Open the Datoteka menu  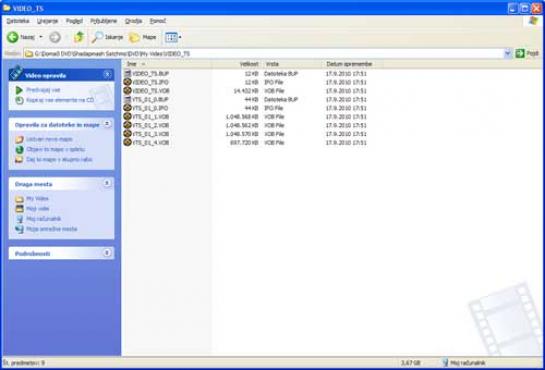[18, 21]
